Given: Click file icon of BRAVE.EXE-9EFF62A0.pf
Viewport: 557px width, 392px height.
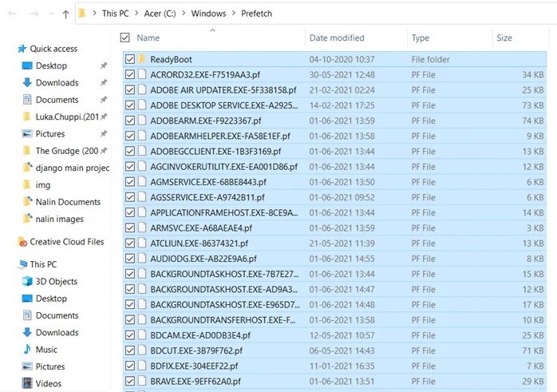Looking at the screenshot, I should [x=142, y=381].
